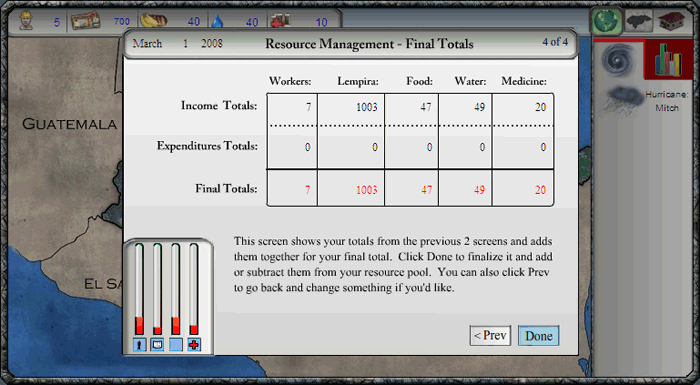The width and height of the screenshot is (700, 385).
Task: Click the Lempira banknote icon in the resource bar
Action: pyautogui.click(x=85, y=21)
